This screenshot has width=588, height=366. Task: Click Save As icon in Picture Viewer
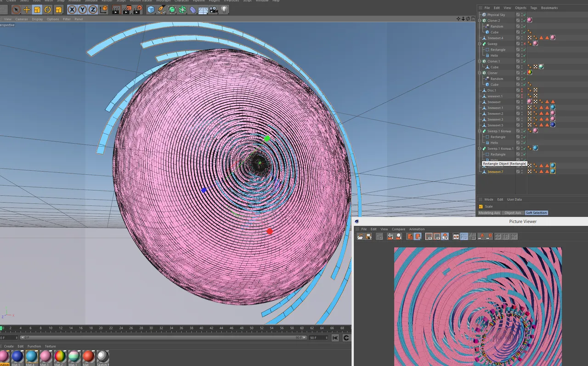coord(368,236)
